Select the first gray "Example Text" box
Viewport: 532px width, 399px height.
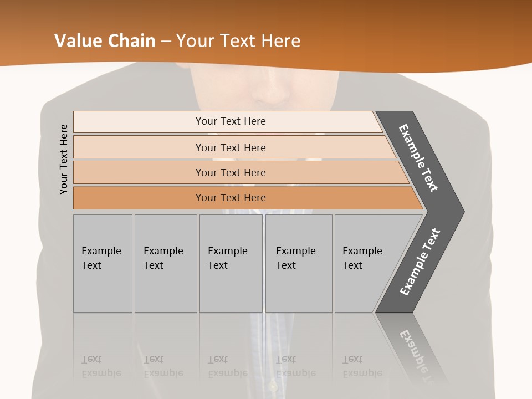click(x=103, y=263)
